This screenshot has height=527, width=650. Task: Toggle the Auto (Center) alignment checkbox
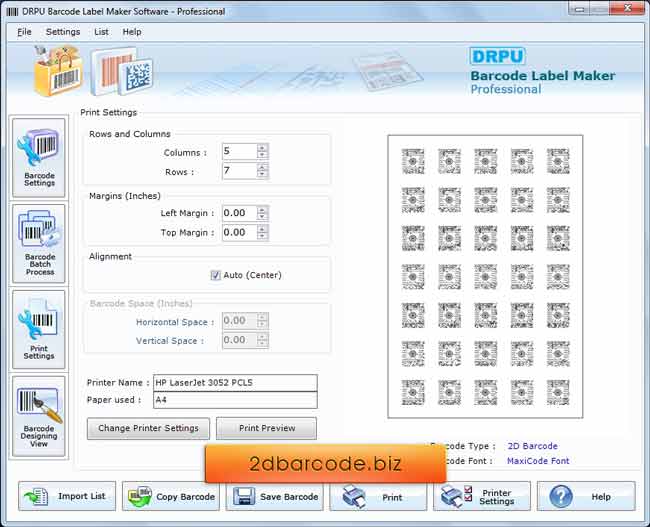coord(216,275)
